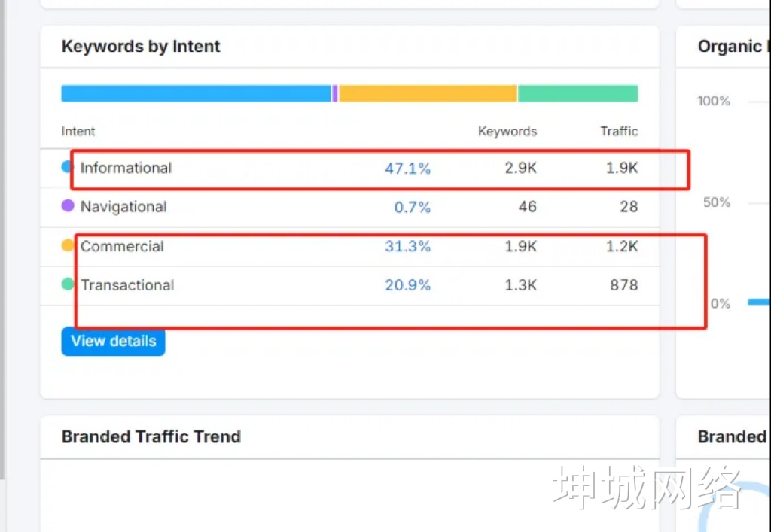This screenshot has width=771, height=532.
Task: Select the thin purple segment of the intent bar
Action: 335,93
